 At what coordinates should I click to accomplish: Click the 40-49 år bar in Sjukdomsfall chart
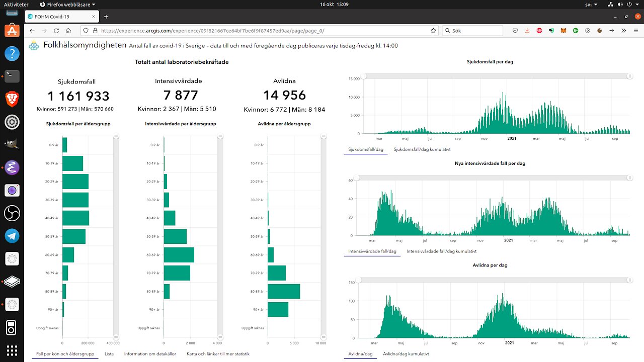tap(76, 218)
